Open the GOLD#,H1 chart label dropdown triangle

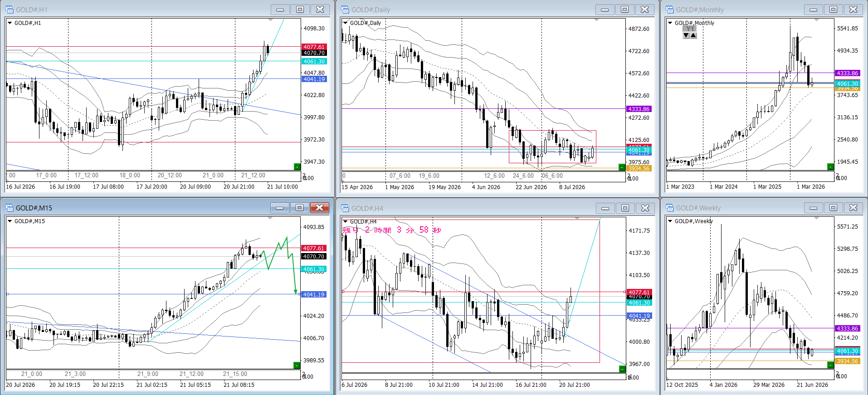point(10,23)
